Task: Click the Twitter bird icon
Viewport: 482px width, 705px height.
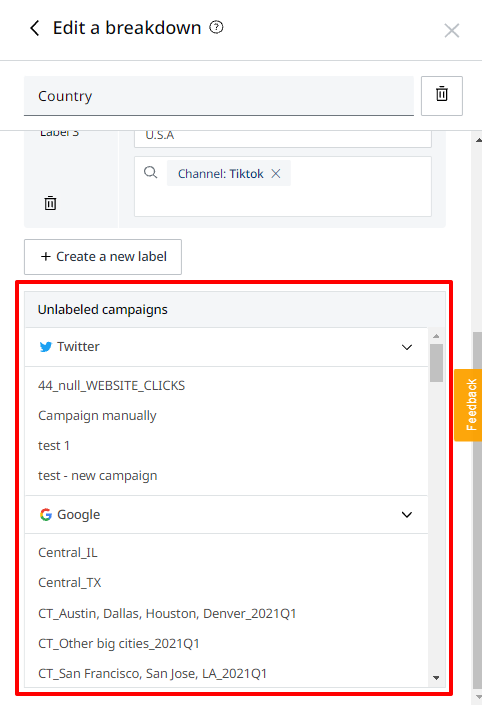Action: coord(45,347)
